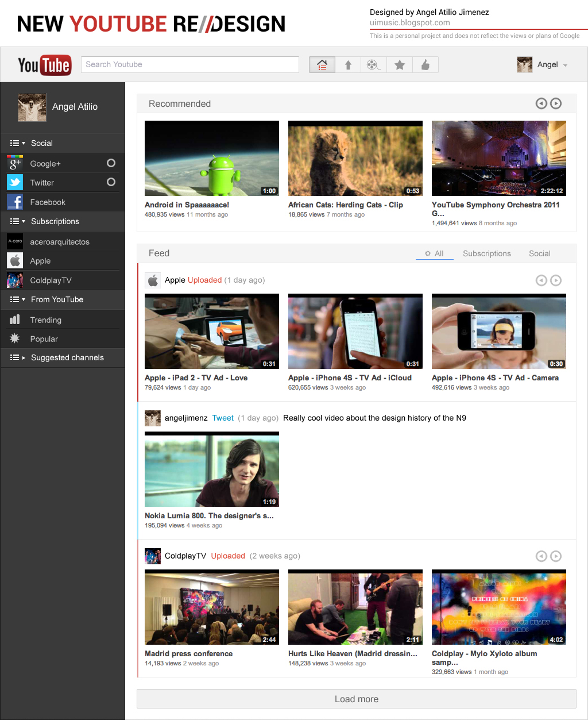Open the home feed toolbar icon

pyautogui.click(x=322, y=65)
